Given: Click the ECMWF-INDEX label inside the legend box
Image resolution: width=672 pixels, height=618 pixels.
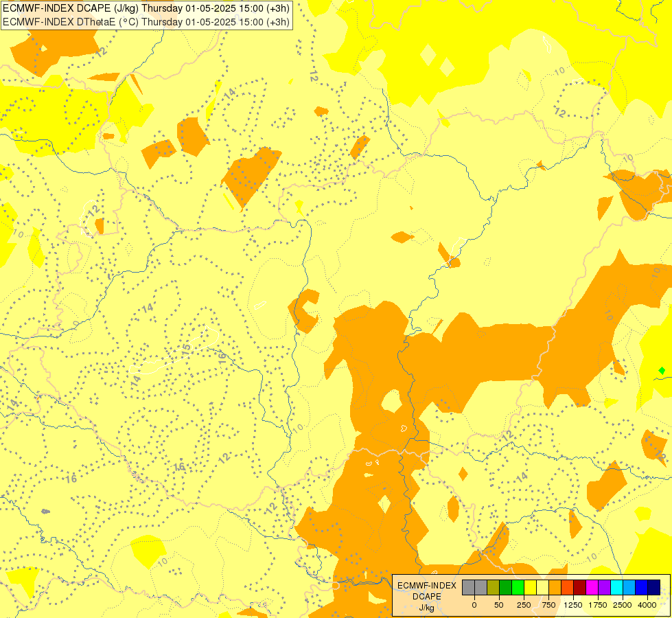Looking at the screenshot, I should (427, 586).
